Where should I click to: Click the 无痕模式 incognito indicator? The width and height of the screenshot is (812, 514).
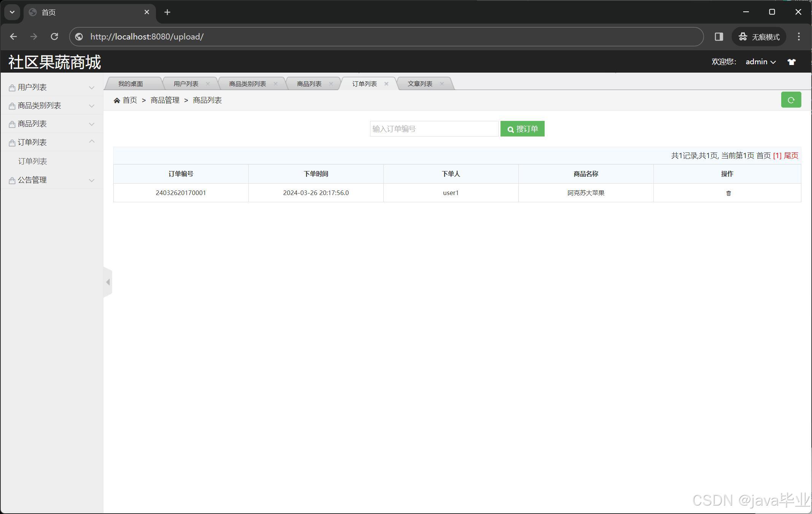pos(759,36)
